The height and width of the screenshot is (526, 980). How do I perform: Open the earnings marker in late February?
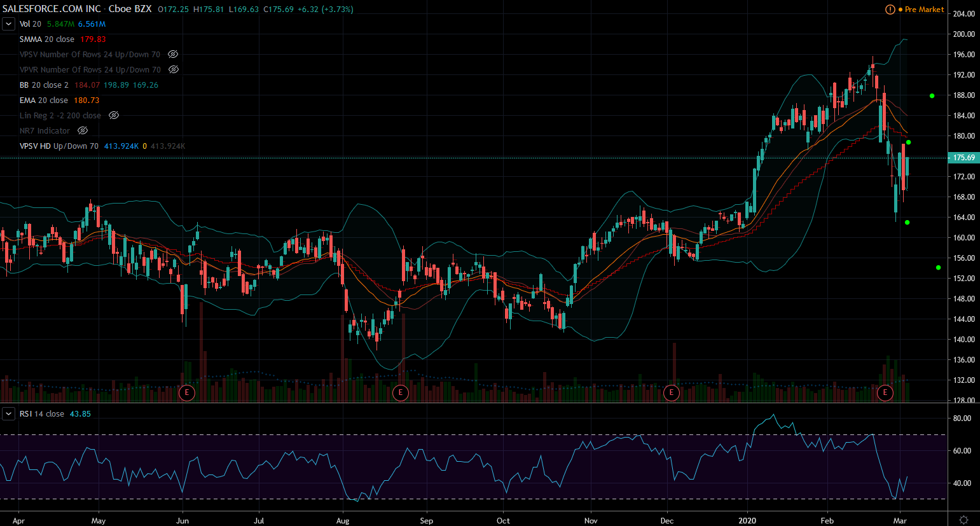pyautogui.click(x=885, y=392)
